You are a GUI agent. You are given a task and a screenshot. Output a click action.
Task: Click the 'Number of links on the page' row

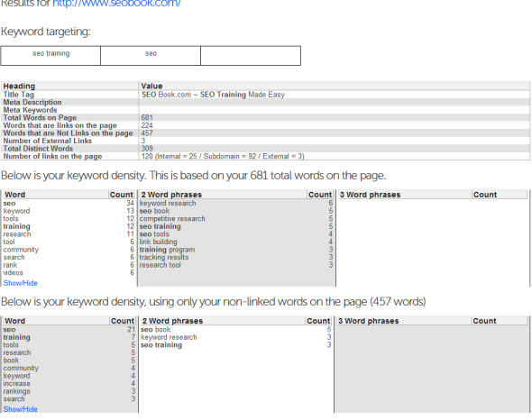tap(265, 157)
